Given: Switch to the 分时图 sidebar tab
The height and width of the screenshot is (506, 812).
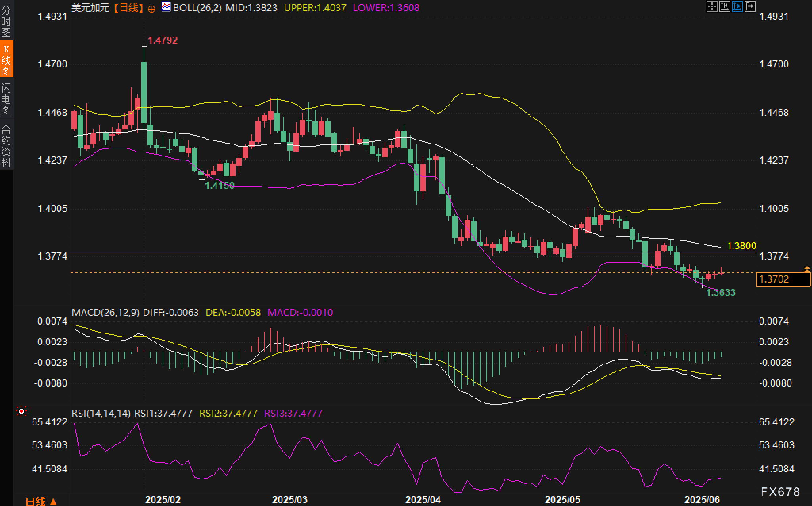Looking at the screenshot, I should click(6, 21).
